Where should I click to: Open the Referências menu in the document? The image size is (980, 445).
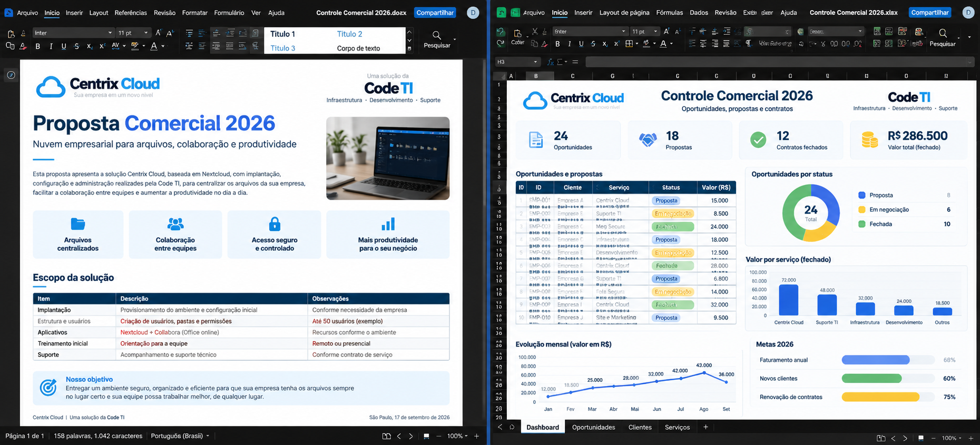(131, 13)
